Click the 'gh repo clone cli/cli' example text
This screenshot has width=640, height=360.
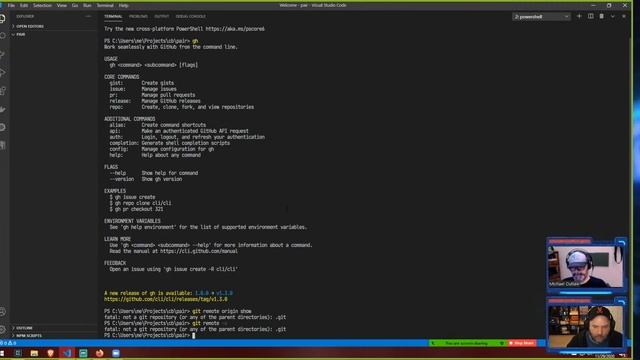pos(143,203)
